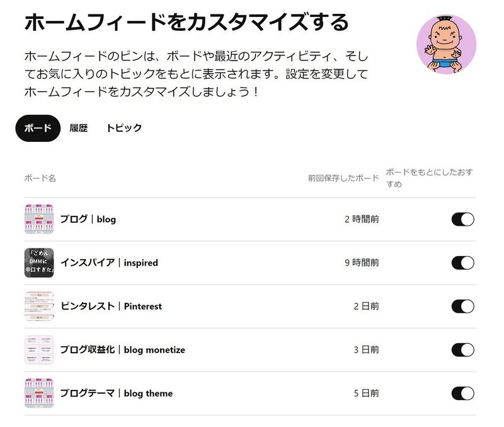Click the ボード名 column header
This screenshot has height=427, width=504.
point(40,178)
